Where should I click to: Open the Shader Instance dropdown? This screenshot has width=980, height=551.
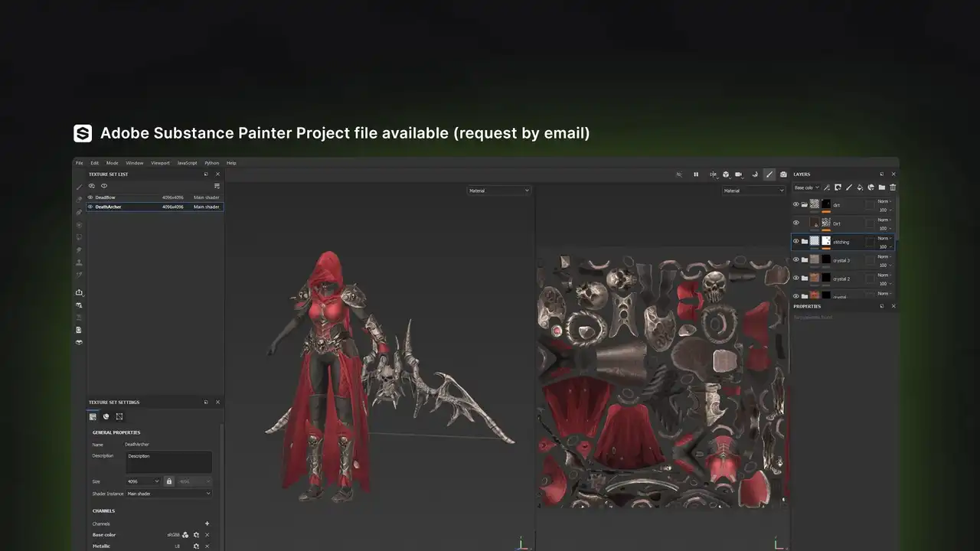coord(168,494)
